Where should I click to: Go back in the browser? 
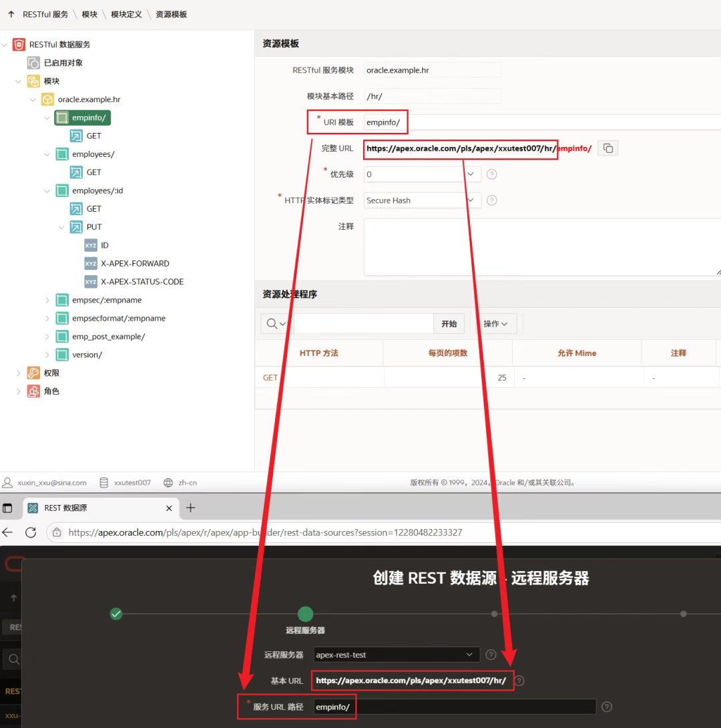coord(7,532)
